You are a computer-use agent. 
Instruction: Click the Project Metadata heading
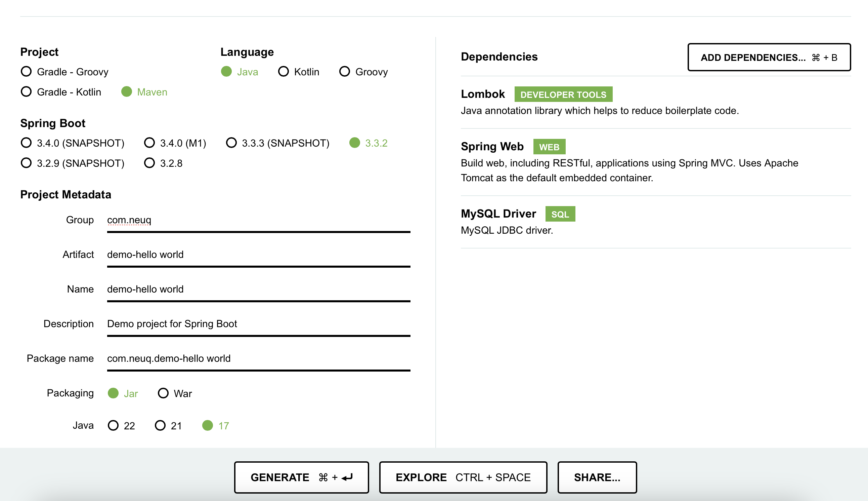(x=66, y=194)
